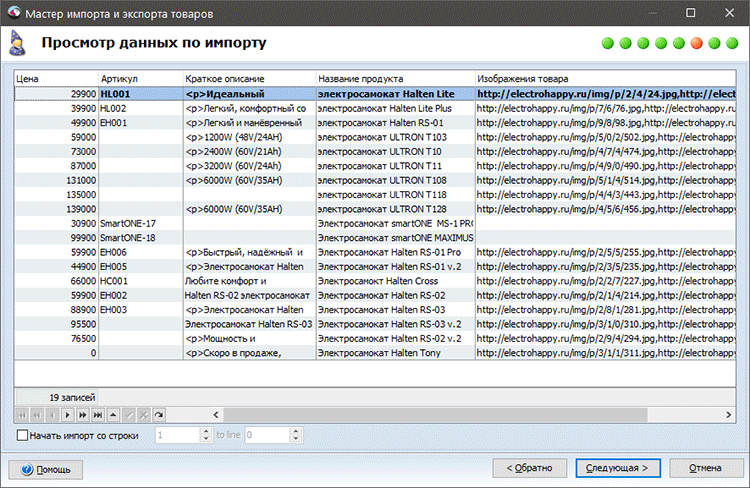Select 'электросамокат ULTRON T103' product name
This screenshot has width=750, height=488.
point(396,137)
